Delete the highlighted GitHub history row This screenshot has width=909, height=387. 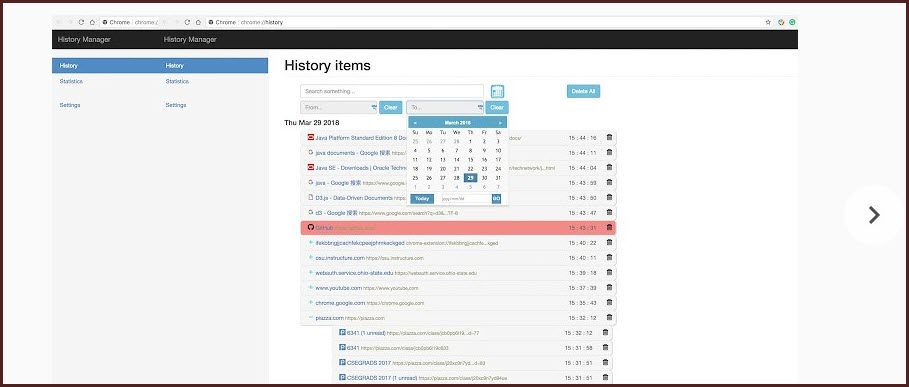609,228
